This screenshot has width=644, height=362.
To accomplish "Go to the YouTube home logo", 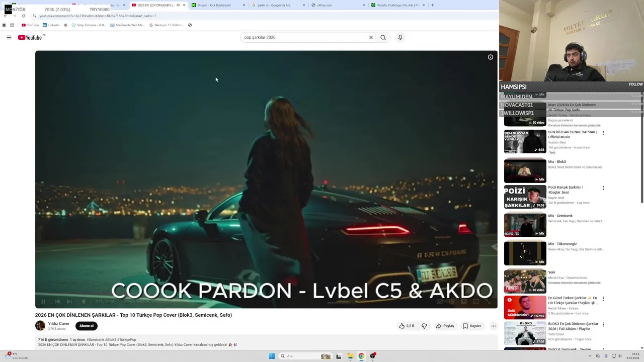I will [x=30, y=37].
